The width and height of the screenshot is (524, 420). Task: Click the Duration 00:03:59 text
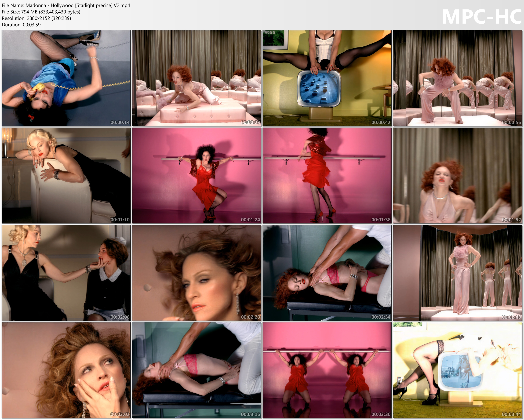pyautogui.click(x=21, y=25)
